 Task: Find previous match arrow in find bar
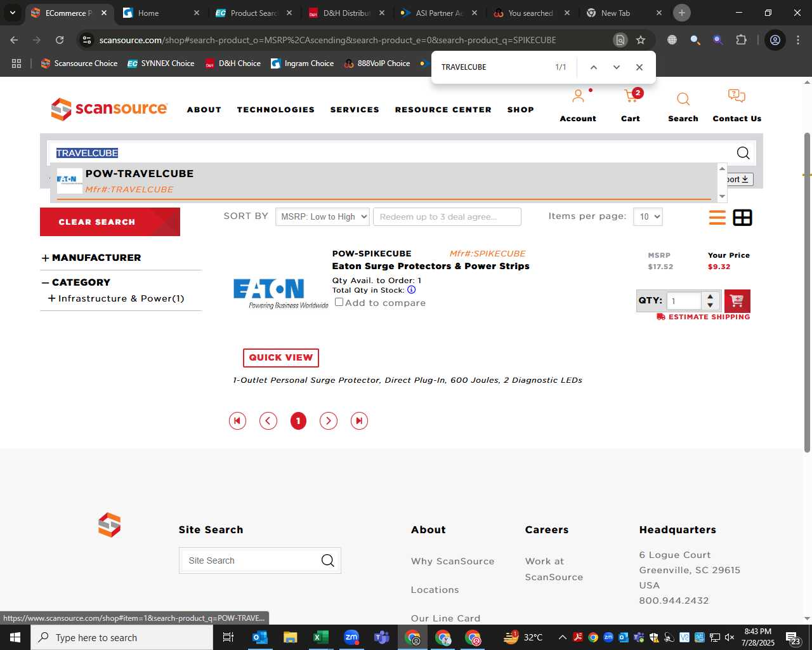click(594, 67)
